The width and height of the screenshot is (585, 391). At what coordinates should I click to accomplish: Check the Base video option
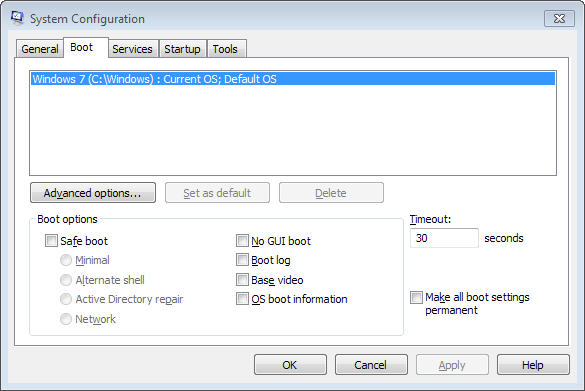243,279
